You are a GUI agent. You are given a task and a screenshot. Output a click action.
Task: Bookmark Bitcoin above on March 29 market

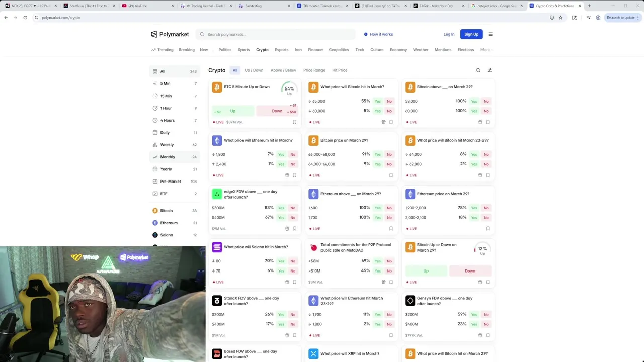tap(488, 122)
